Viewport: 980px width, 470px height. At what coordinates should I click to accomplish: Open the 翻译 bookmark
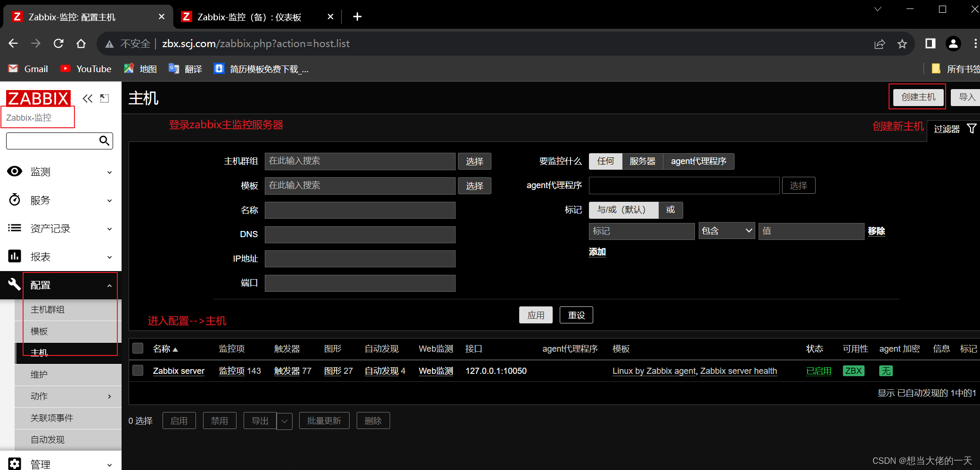pos(185,69)
